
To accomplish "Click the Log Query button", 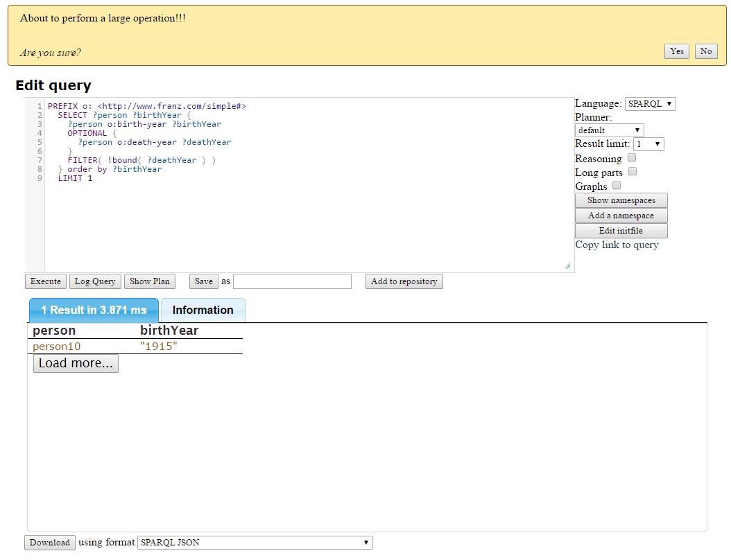I will tap(95, 281).
